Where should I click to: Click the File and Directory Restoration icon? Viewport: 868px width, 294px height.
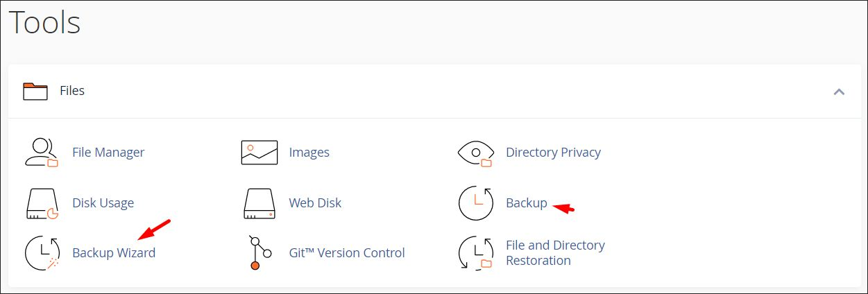[x=476, y=253]
